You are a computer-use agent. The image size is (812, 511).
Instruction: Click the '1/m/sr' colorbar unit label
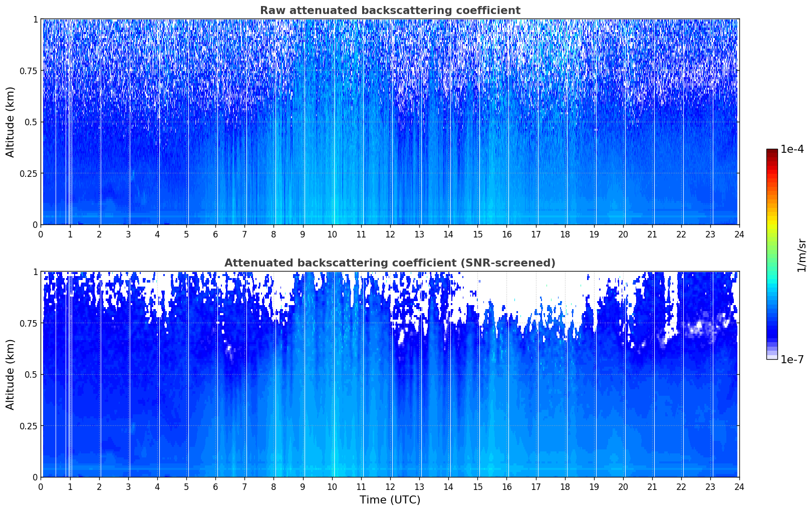(x=801, y=255)
